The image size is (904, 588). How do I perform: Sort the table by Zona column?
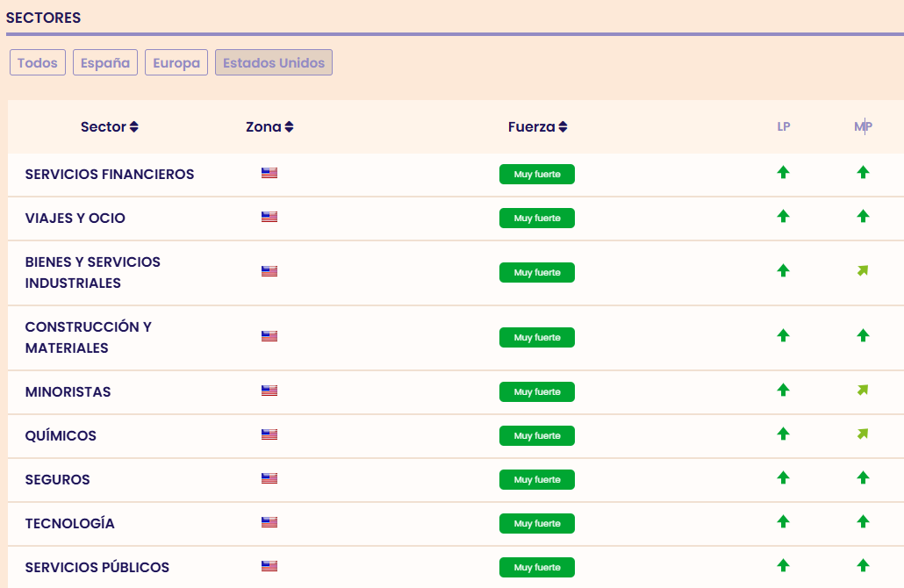(x=269, y=126)
